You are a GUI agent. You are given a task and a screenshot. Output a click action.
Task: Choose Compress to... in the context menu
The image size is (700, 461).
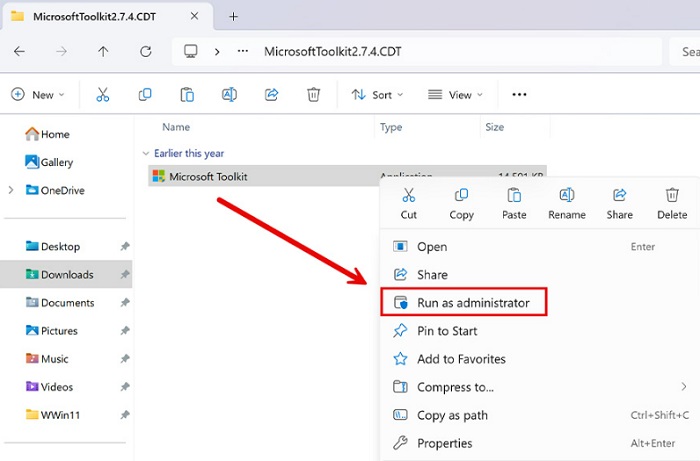(540, 387)
